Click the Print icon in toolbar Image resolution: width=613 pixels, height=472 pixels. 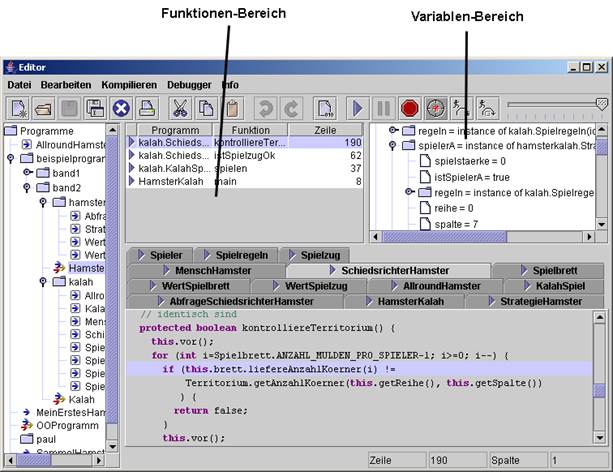point(147,108)
